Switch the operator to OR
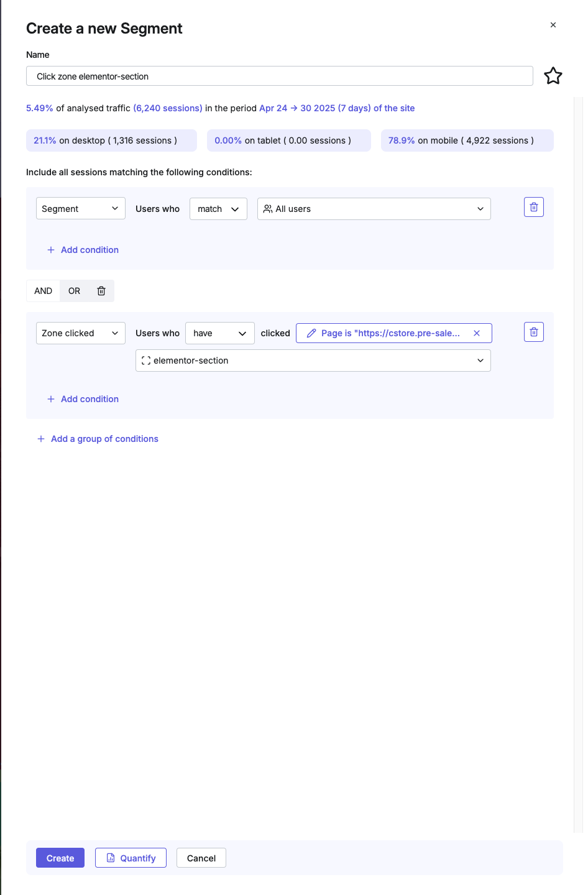 [74, 291]
